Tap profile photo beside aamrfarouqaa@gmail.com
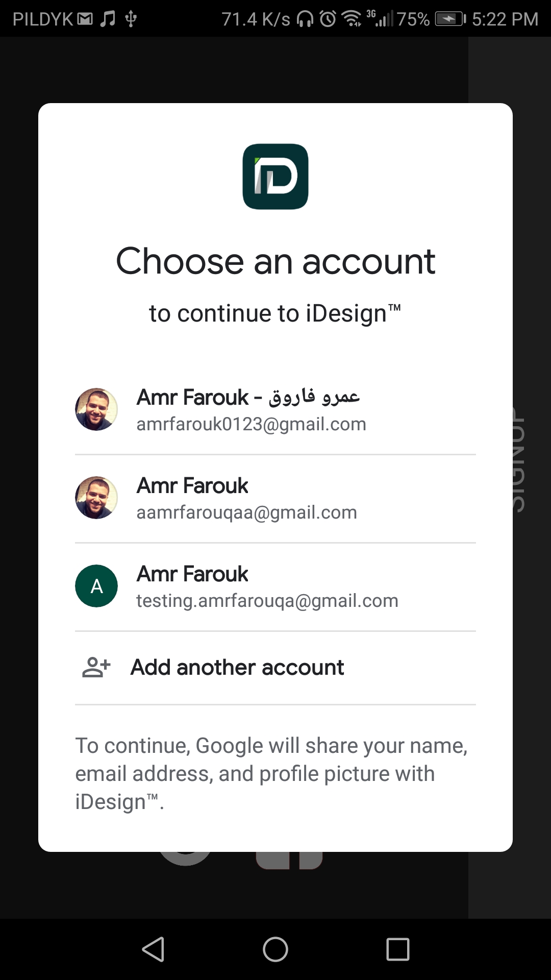Screen dimensions: 551x980 (96, 498)
